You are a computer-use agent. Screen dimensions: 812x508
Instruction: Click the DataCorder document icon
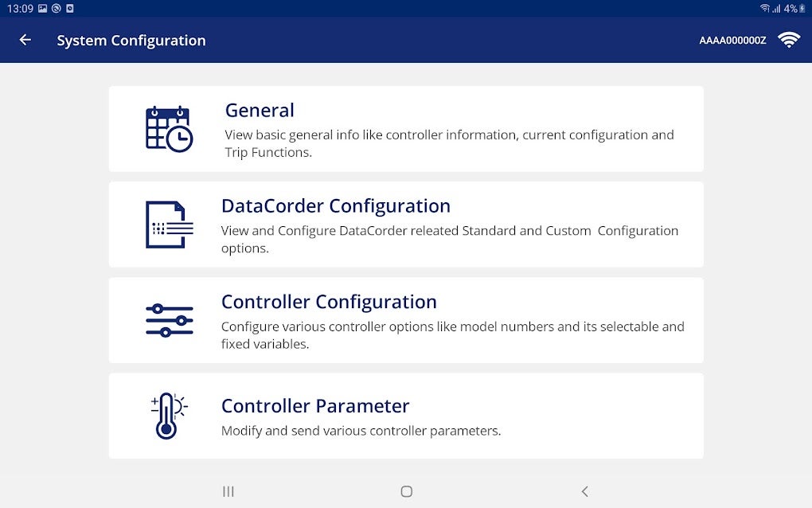click(169, 225)
